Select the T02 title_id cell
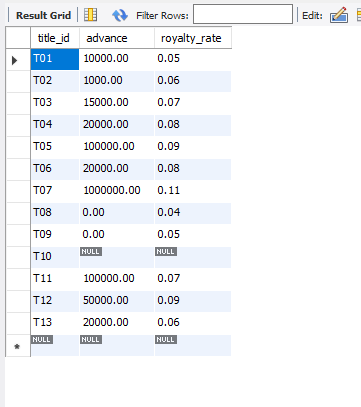Image resolution: width=361 pixels, height=407 pixels. pyautogui.click(x=55, y=81)
